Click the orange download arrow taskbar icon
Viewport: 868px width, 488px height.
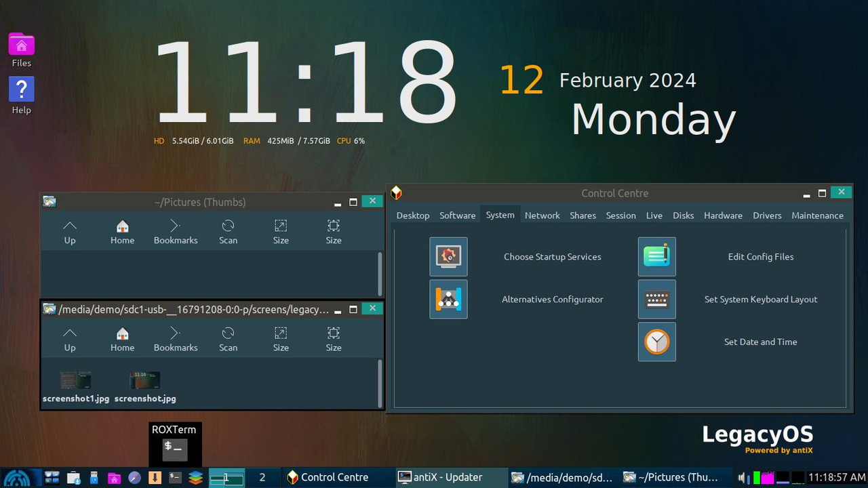click(155, 478)
